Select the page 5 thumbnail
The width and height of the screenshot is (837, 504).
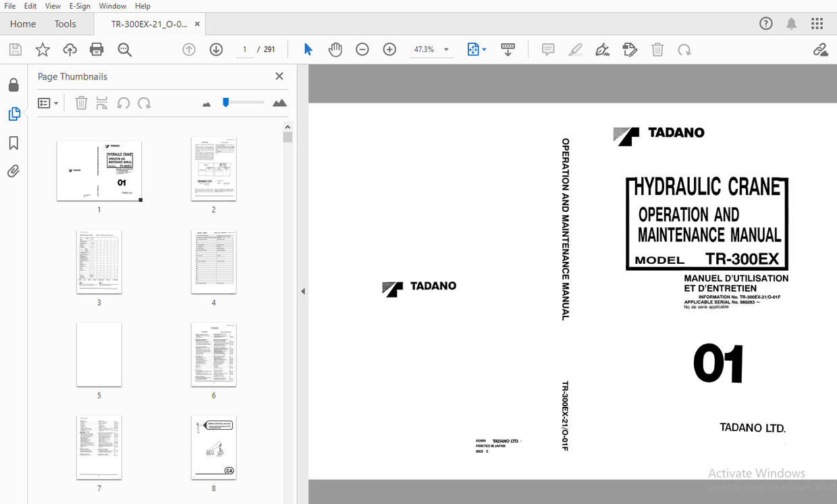(x=99, y=354)
